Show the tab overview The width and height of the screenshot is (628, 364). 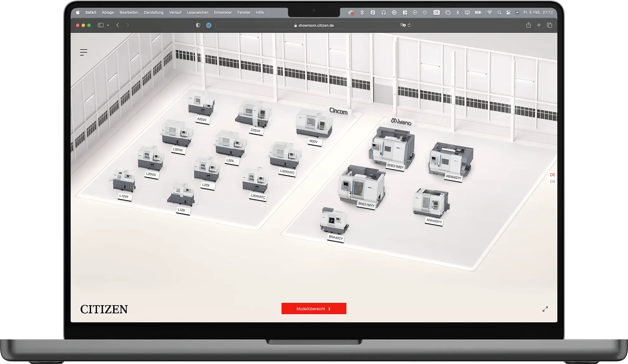click(x=549, y=25)
